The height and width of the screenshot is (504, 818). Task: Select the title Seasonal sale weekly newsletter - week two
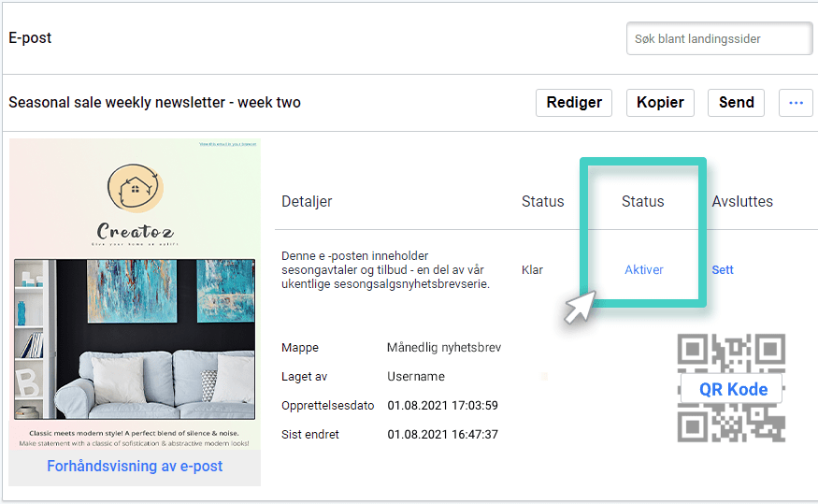pos(154,102)
